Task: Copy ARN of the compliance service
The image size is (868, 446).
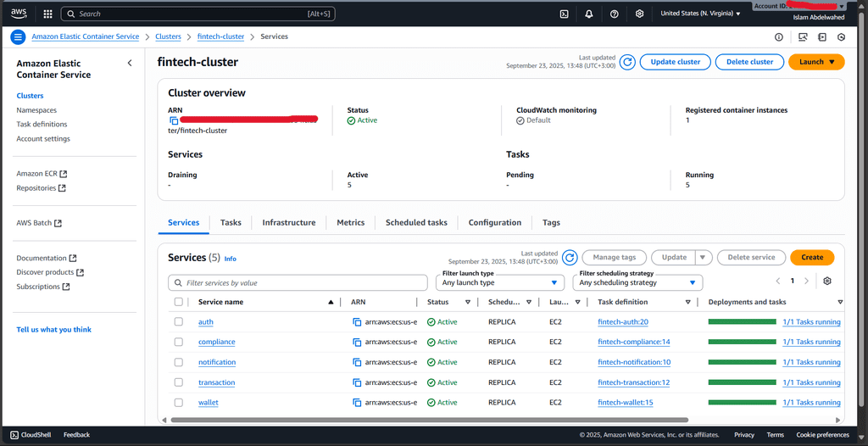Action: tap(357, 342)
